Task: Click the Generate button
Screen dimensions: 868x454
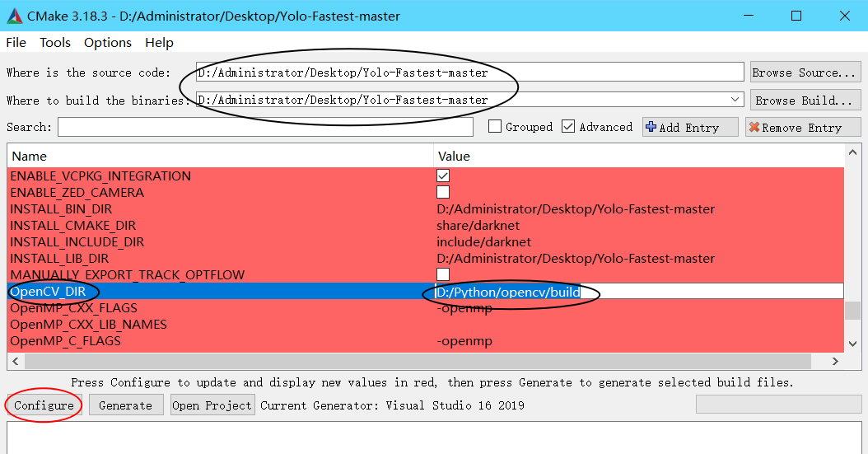Action: (x=126, y=405)
